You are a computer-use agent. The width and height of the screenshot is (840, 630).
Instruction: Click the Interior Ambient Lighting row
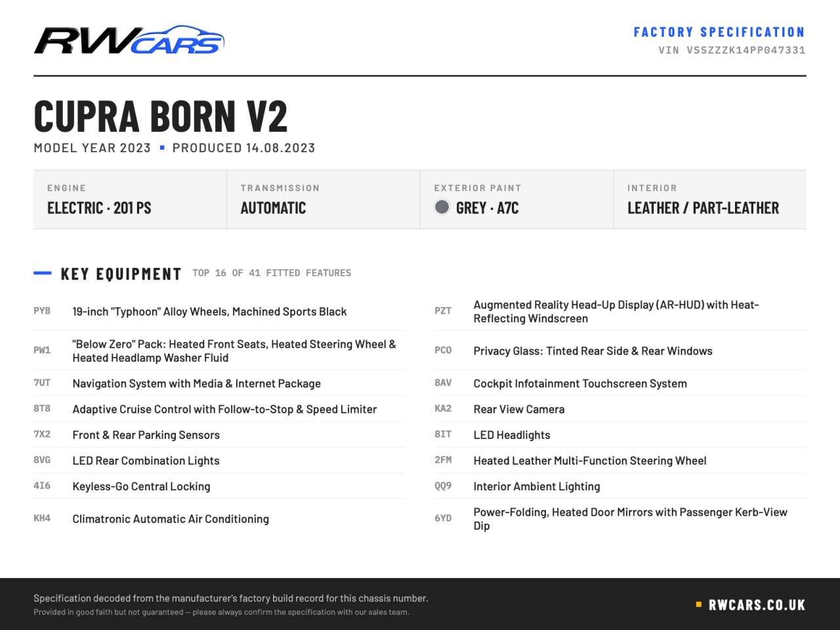tap(620, 486)
